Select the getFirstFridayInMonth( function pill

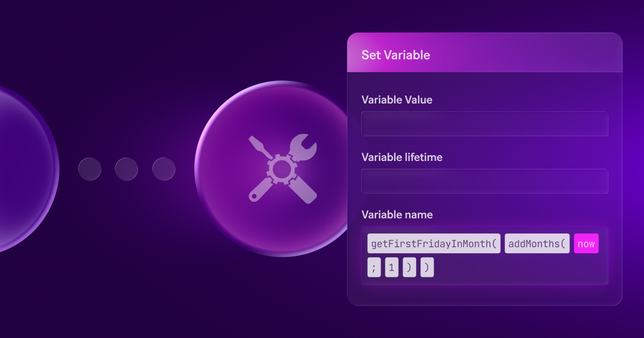[434, 244]
